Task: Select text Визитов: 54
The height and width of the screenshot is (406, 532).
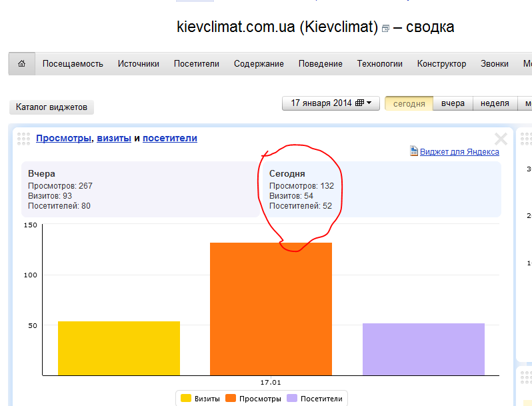Action: tap(291, 196)
